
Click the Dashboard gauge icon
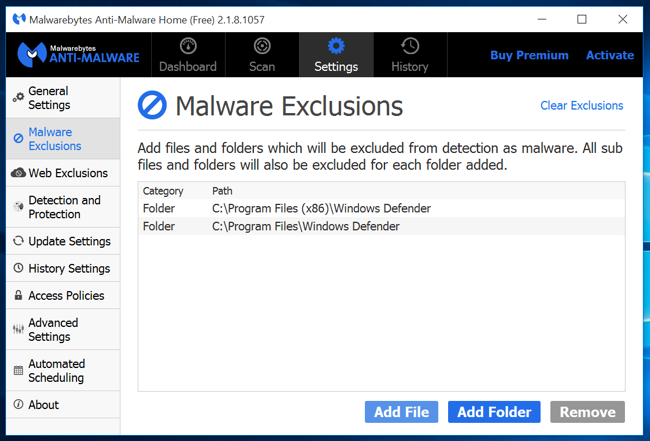tap(188, 46)
